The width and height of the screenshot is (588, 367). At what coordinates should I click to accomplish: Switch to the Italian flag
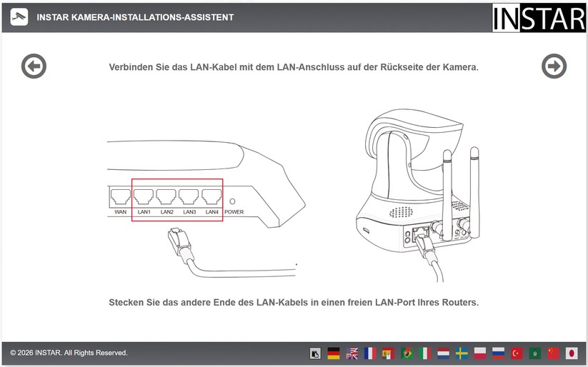click(425, 353)
